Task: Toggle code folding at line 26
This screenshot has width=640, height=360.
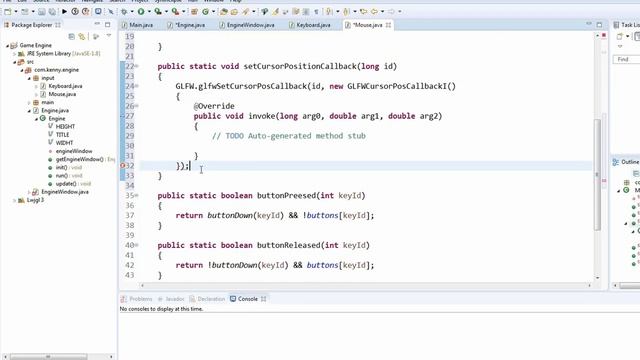Action: [x=137, y=106]
